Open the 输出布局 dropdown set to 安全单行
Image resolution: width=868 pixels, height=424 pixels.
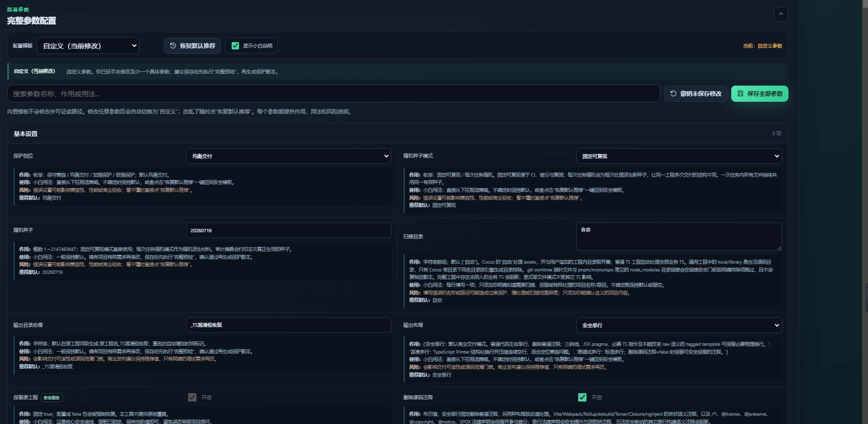679,325
